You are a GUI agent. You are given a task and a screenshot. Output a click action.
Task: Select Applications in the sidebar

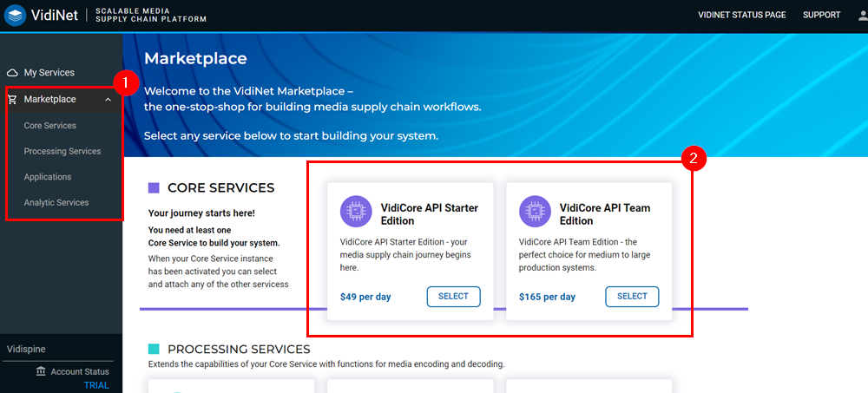[x=48, y=177]
